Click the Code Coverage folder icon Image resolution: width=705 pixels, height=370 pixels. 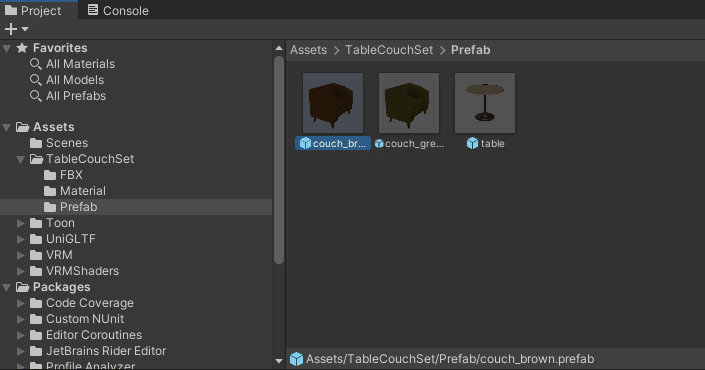(36, 303)
